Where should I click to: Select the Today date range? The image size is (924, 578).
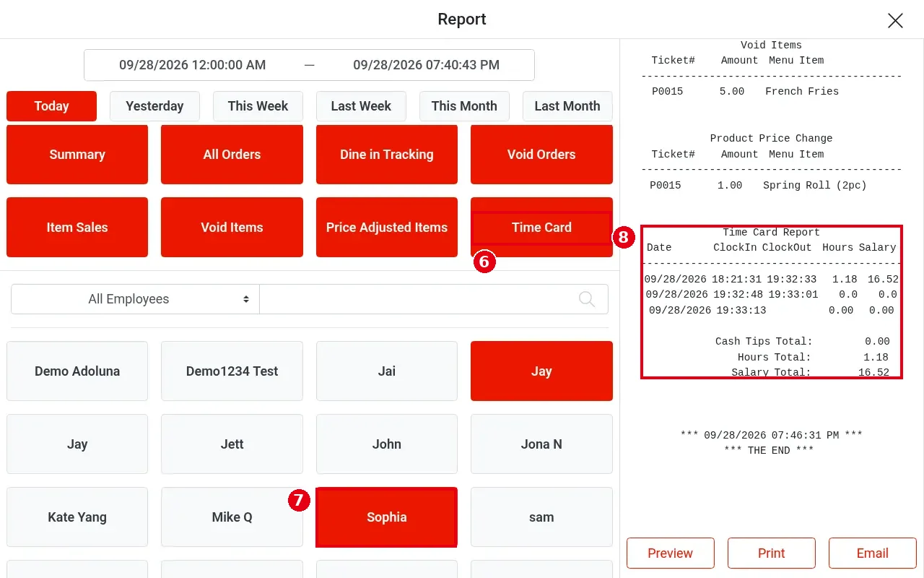51,106
